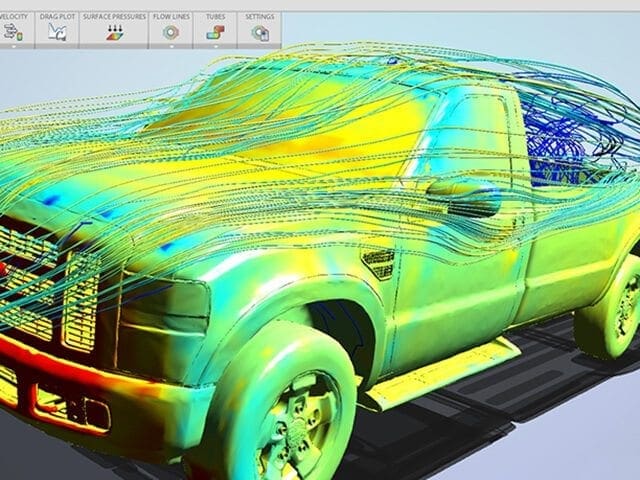Expand the dropdown strip under Flow Lines

pos(171,46)
